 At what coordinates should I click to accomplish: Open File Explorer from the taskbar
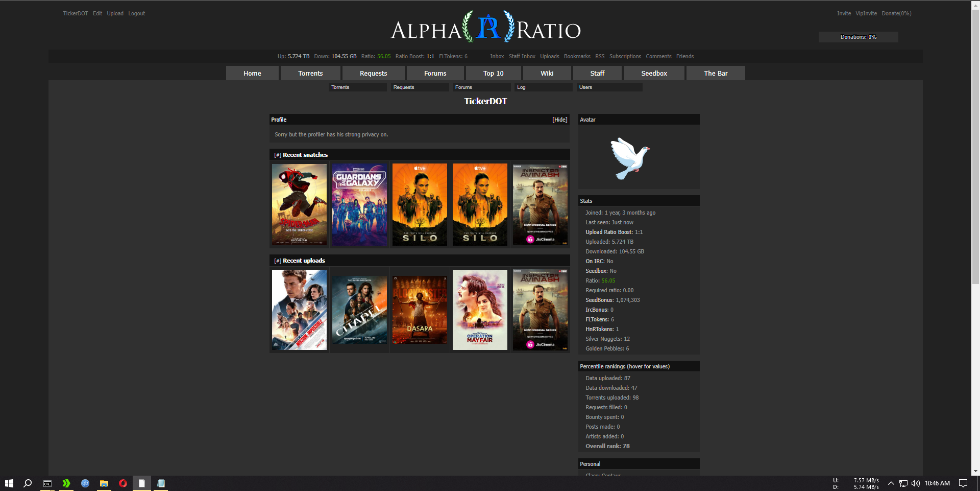pos(104,483)
